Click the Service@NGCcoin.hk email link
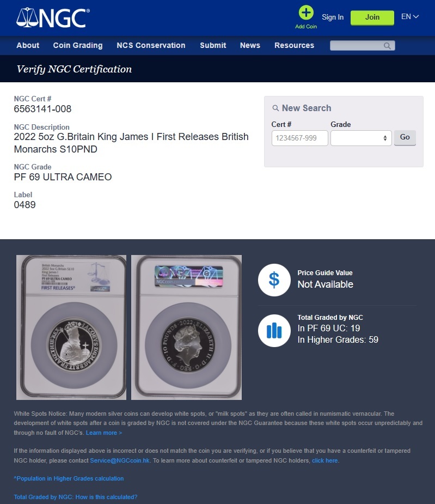 coord(120,460)
